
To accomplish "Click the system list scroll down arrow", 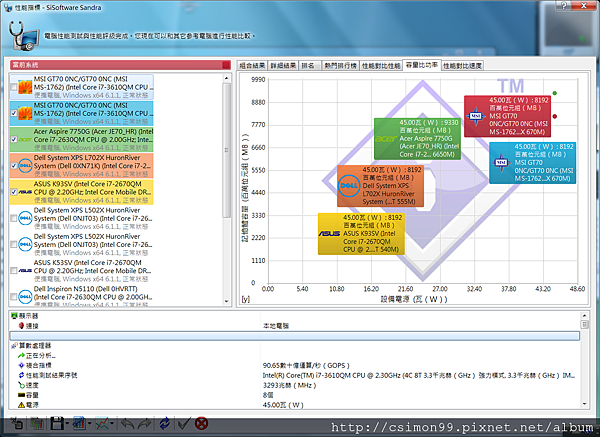I will click(227, 301).
